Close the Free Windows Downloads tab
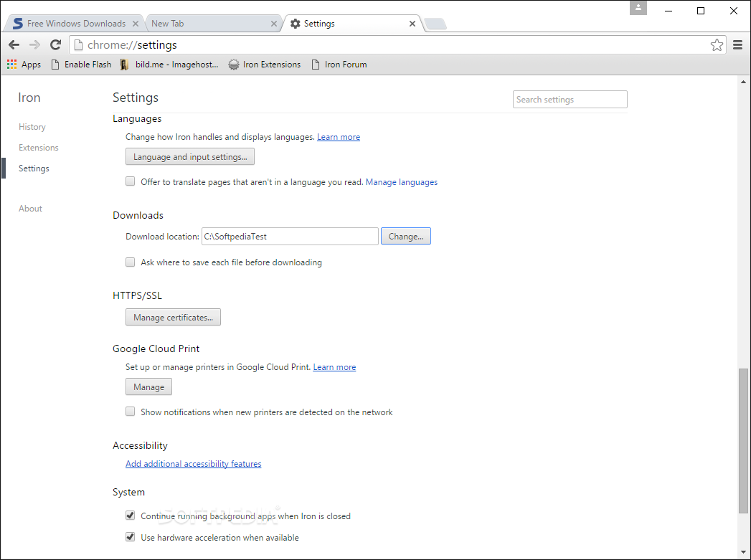 [136, 24]
